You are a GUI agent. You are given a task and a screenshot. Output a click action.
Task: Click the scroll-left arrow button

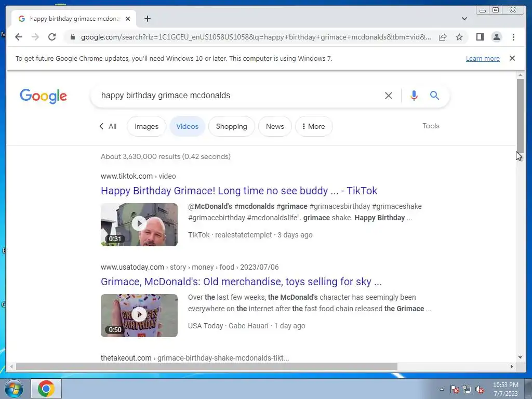11,366
